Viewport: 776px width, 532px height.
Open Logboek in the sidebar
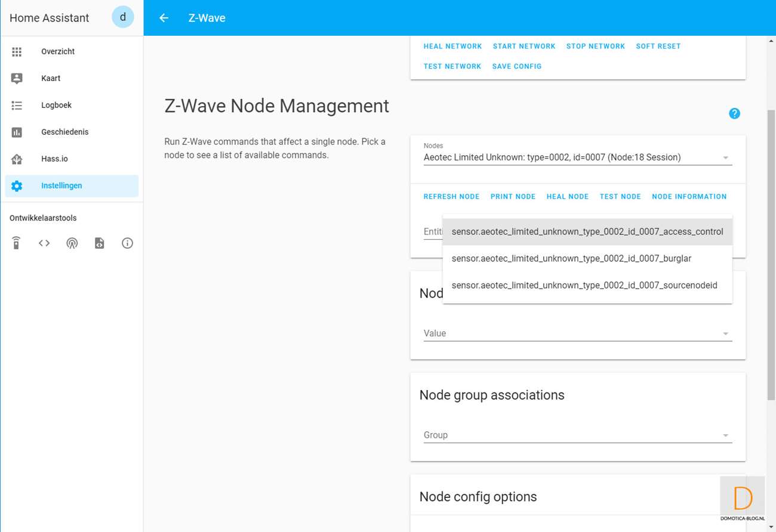tap(56, 105)
